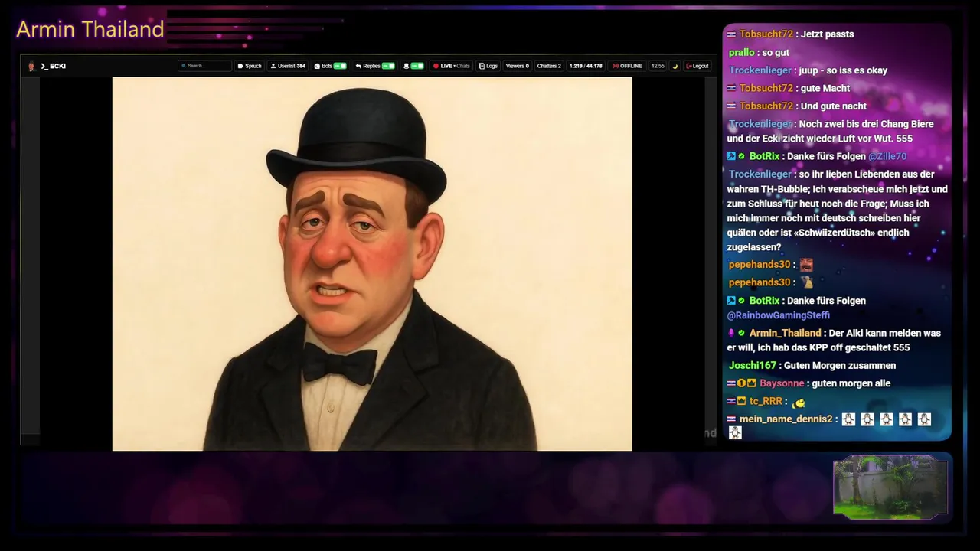Image resolution: width=980 pixels, height=551 pixels.
Task: Click Tobsucht72 username in 'Und gute nacht' message
Action: coord(766,106)
